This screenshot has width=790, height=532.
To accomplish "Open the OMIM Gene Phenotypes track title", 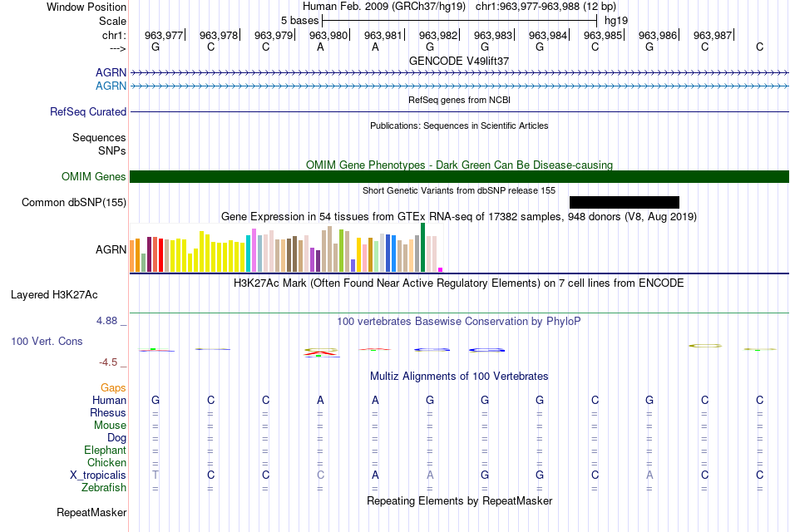I will click(459, 165).
